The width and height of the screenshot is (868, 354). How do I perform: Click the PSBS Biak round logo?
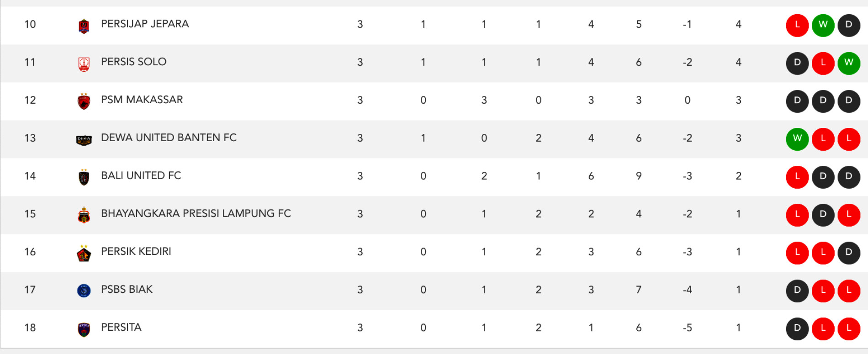click(84, 291)
